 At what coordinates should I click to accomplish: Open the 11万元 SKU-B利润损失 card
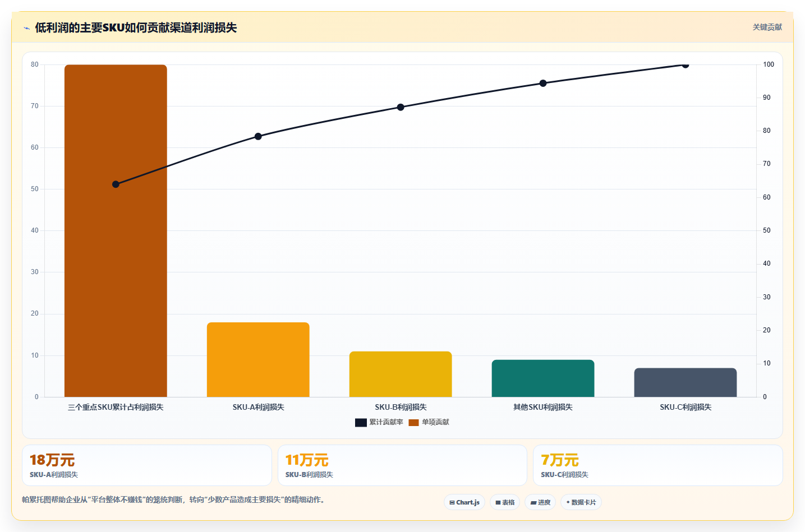(x=402, y=465)
